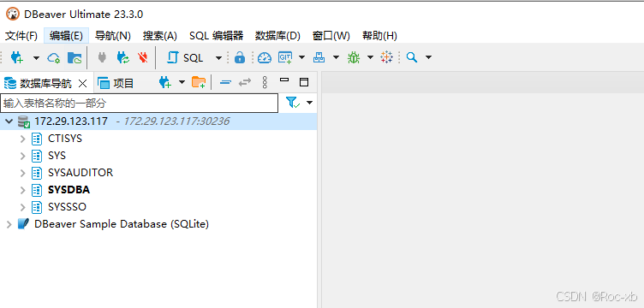Open the three-dot view menu in navigator
The image size is (644, 308).
pyautogui.click(x=265, y=82)
